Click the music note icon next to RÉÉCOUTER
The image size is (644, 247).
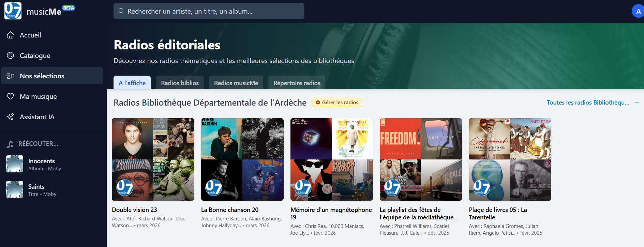click(11, 144)
